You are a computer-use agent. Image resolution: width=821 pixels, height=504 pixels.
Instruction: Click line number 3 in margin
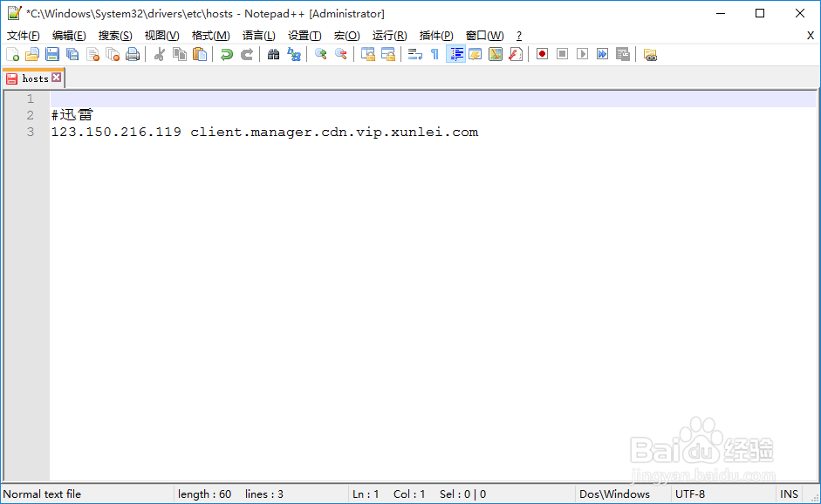[x=30, y=132]
